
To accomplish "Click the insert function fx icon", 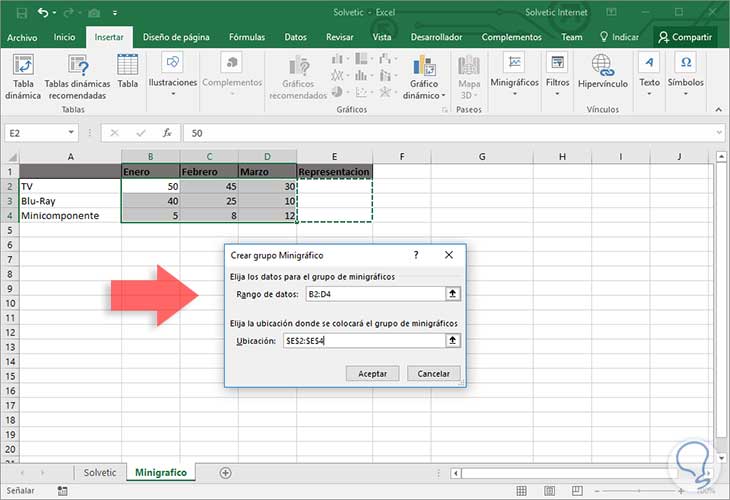I will point(167,132).
